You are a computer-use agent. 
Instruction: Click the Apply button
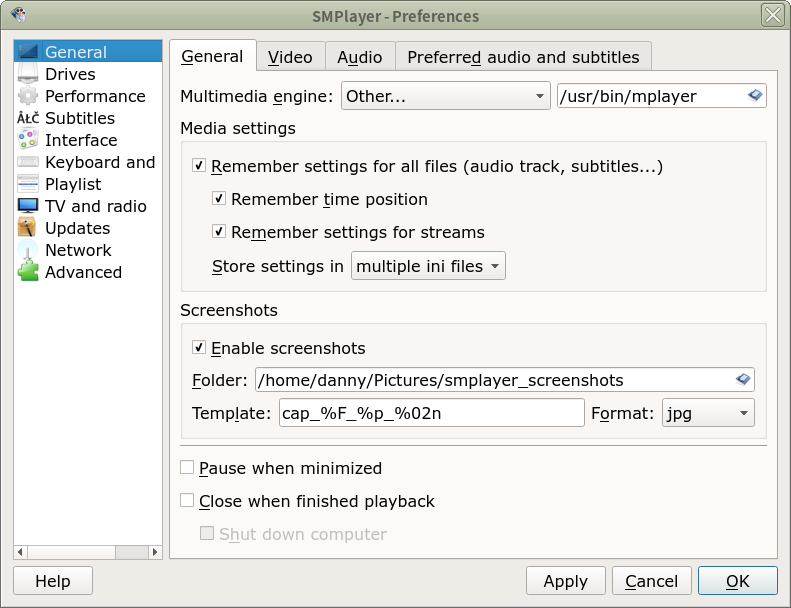pyautogui.click(x=565, y=581)
